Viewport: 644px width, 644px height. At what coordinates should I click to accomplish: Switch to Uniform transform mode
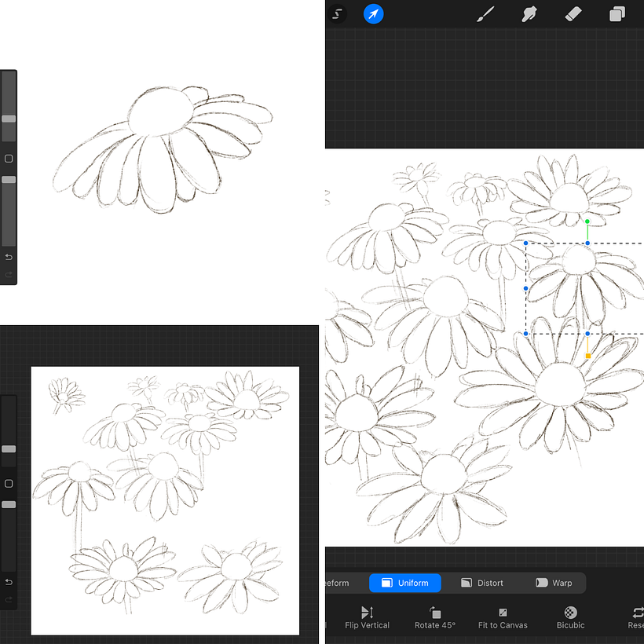[x=404, y=583]
